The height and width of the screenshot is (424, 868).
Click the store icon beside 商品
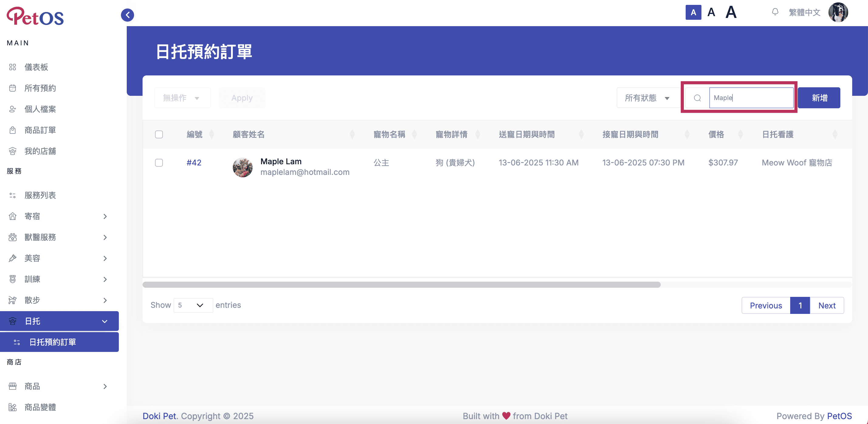(12, 386)
